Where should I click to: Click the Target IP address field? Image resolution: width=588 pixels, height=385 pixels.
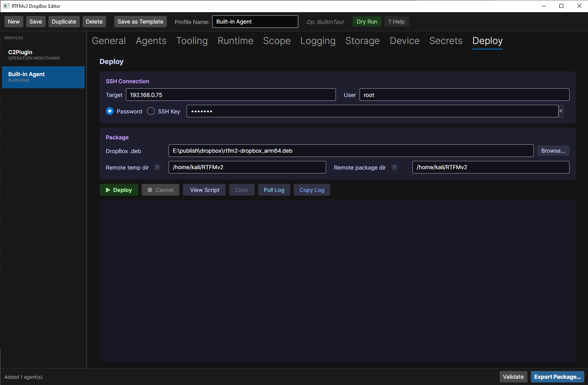[231, 95]
